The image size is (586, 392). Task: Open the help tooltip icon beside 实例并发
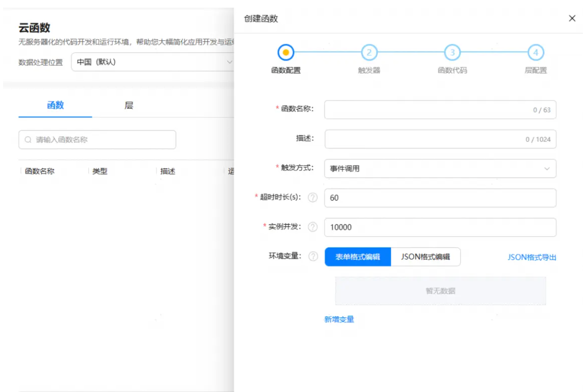[313, 227]
